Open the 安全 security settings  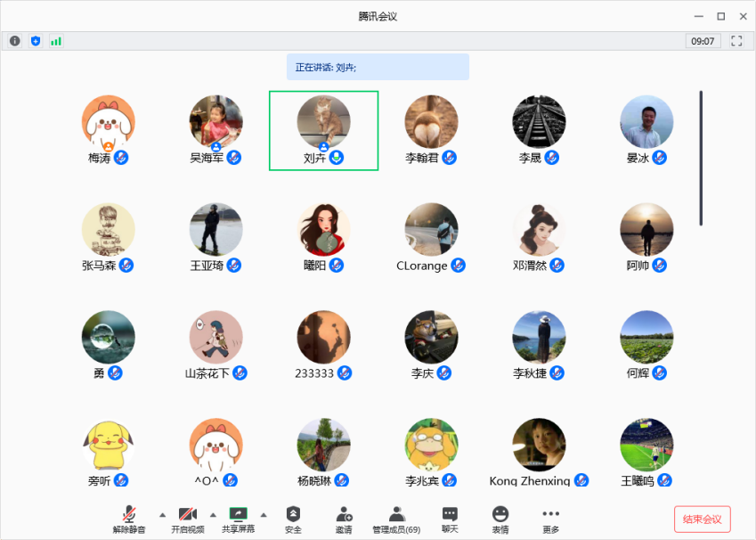[293, 519]
